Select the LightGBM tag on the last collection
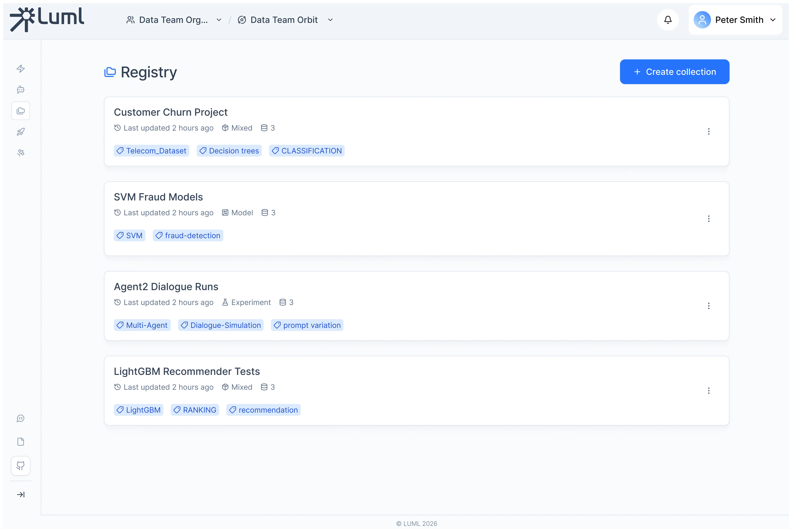Screen dimensions: 792x532 (x=138, y=410)
